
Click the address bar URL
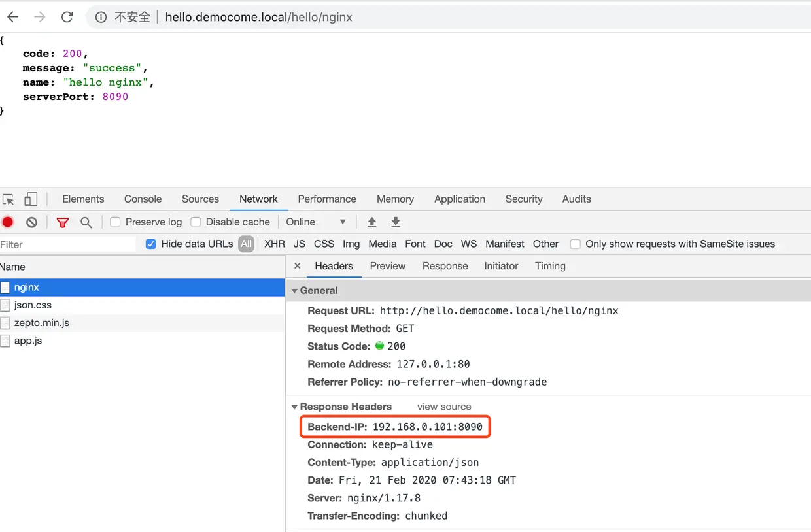[258, 18]
